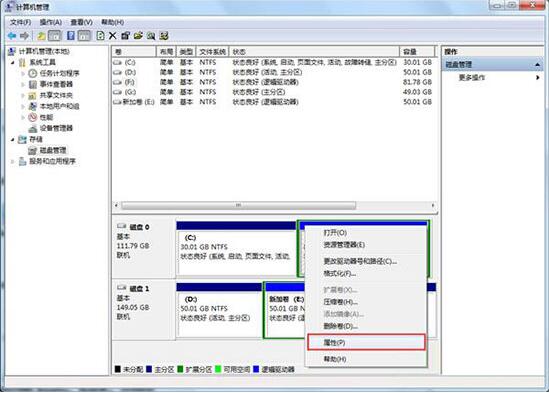Sort by the 类型 column header

click(186, 52)
